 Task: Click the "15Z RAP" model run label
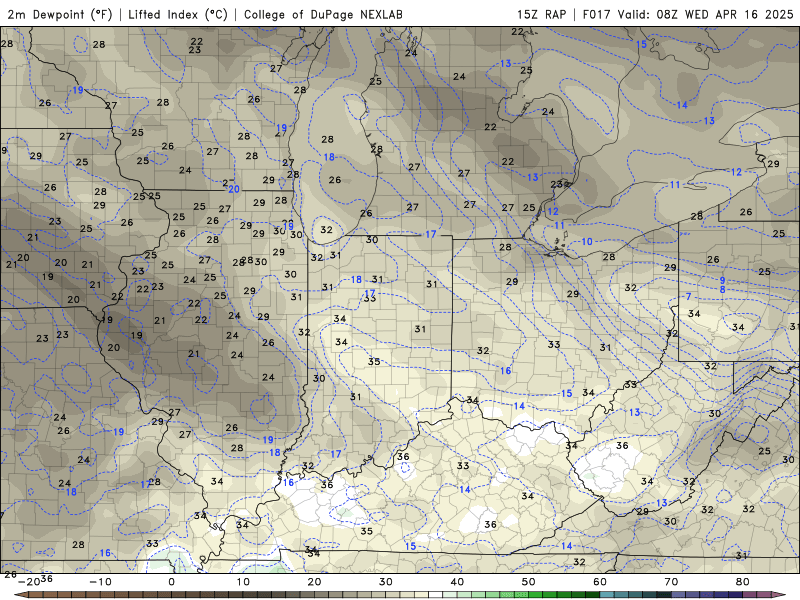pos(541,14)
